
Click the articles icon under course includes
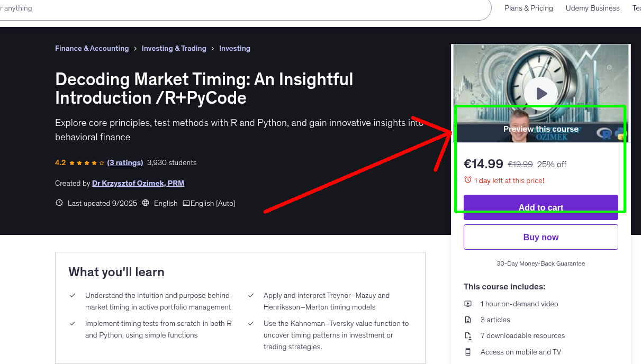click(468, 320)
